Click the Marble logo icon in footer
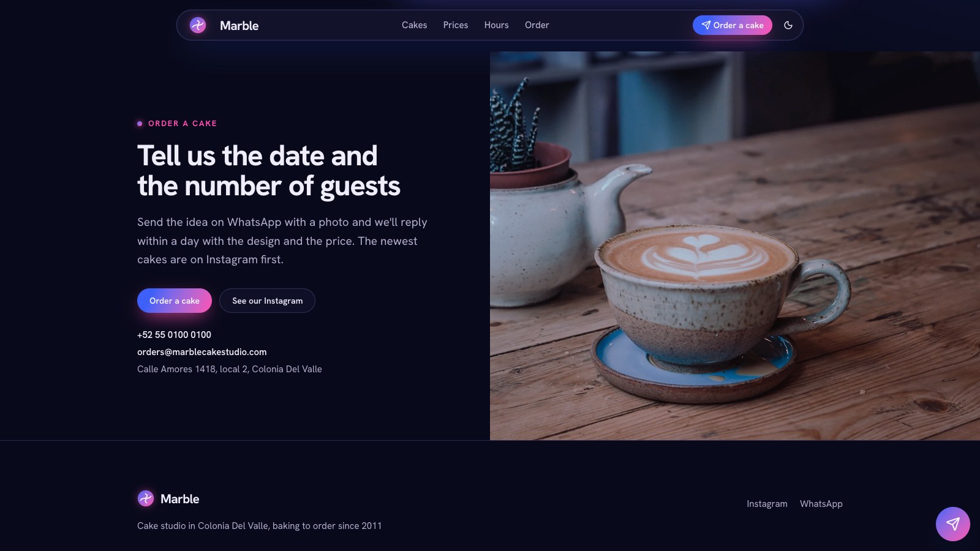Viewport: 980px width, 551px height. pyautogui.click(x=146, y=498)
